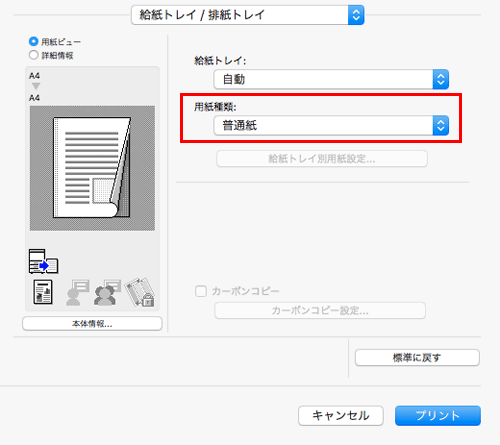This screenshot has width=500, height=445.
Task: Click the 給紙トレイ別用紙設定... button
Action: pos(322,159)
